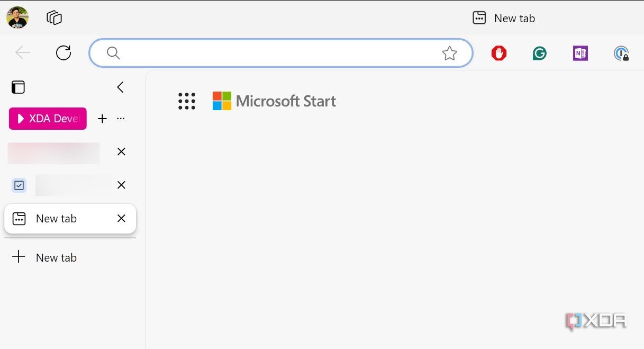Open the Workspaces icon
Viewport: 644px width, 349px height.
54,17
